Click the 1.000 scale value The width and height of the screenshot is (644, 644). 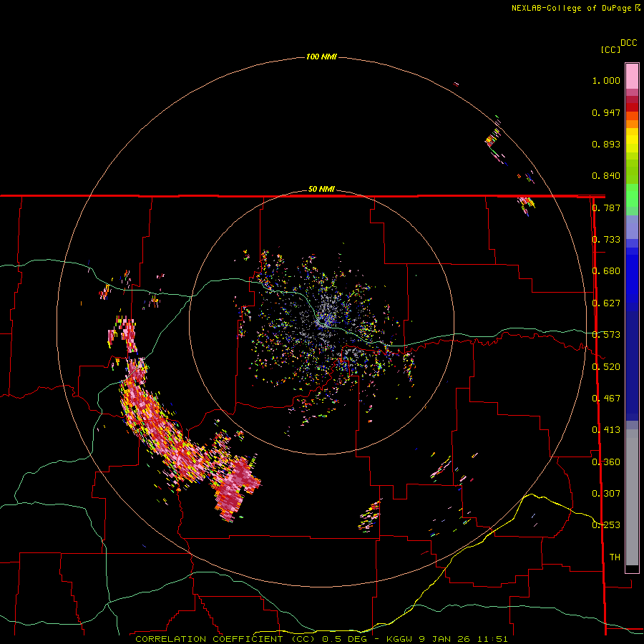click(606, 80)
